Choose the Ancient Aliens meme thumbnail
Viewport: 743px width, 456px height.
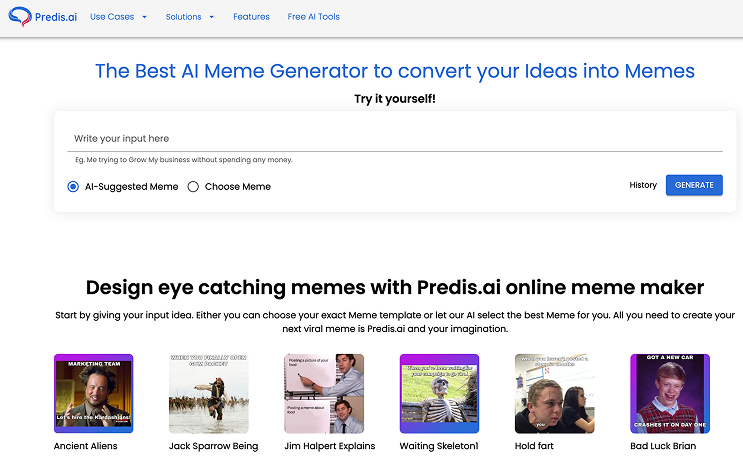click(x=93, y=393)
